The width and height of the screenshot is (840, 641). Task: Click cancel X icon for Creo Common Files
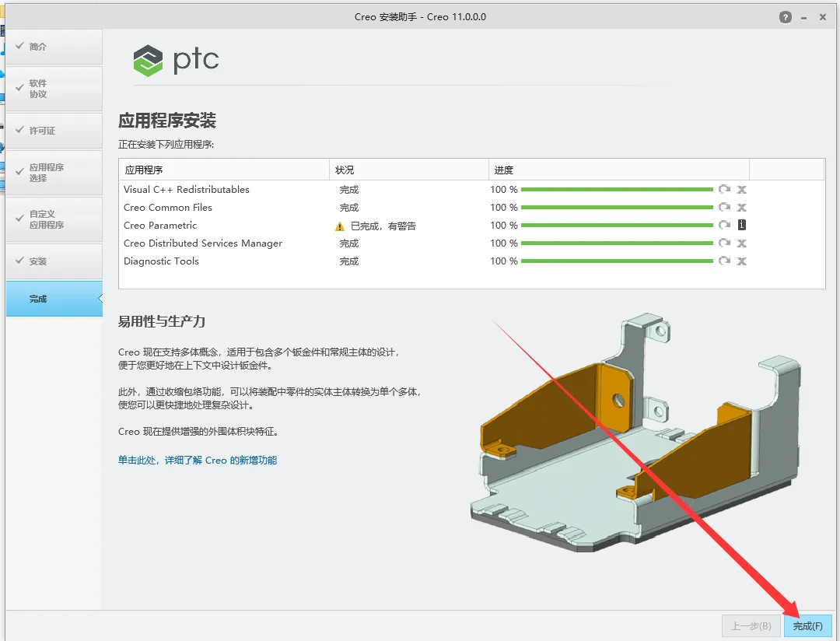coord(741,207)
